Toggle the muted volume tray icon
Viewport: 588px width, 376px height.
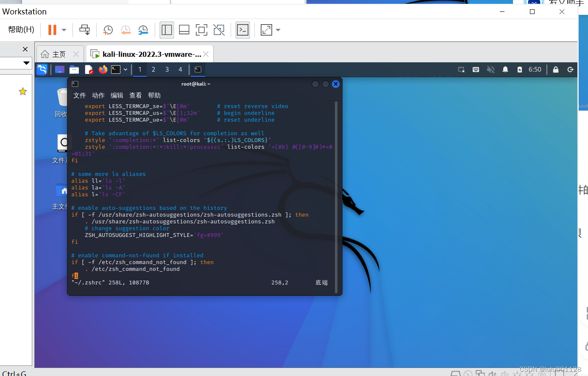490,70
